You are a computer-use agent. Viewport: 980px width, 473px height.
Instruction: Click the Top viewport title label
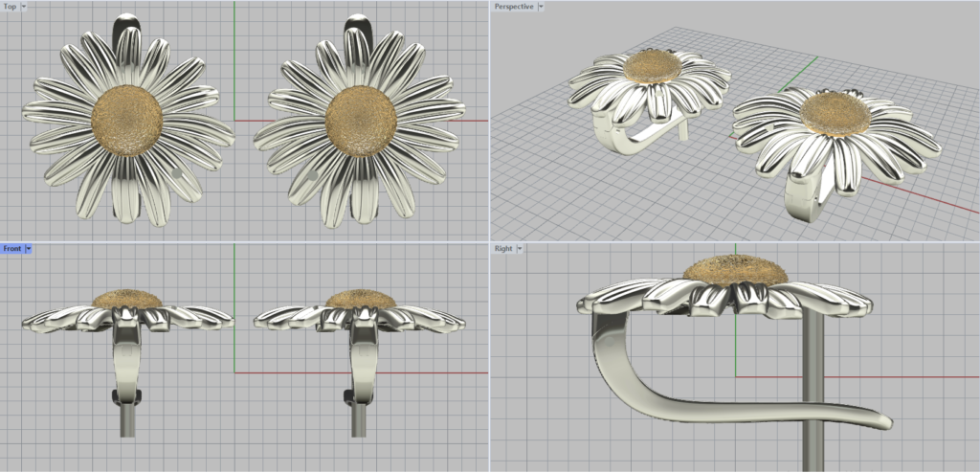[11, 7]
